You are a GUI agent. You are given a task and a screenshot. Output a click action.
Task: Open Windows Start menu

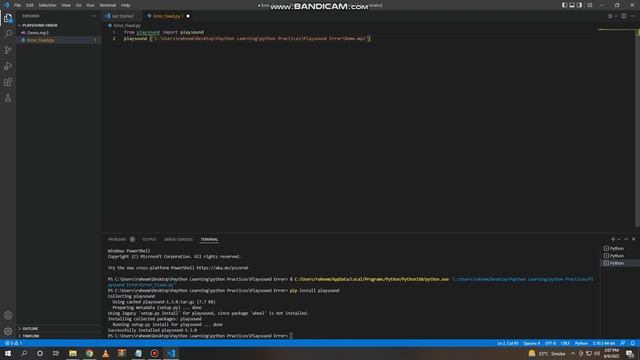pyautogui.click(x=8, y=353)
